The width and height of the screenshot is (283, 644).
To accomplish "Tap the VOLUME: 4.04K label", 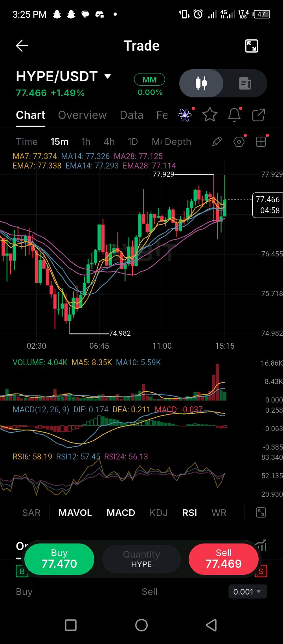I will [40, 362].
